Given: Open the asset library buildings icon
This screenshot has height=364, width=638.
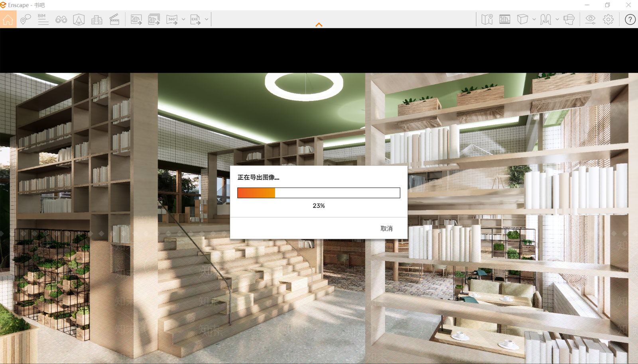Looking at the screenshot, I should [96, 20].
